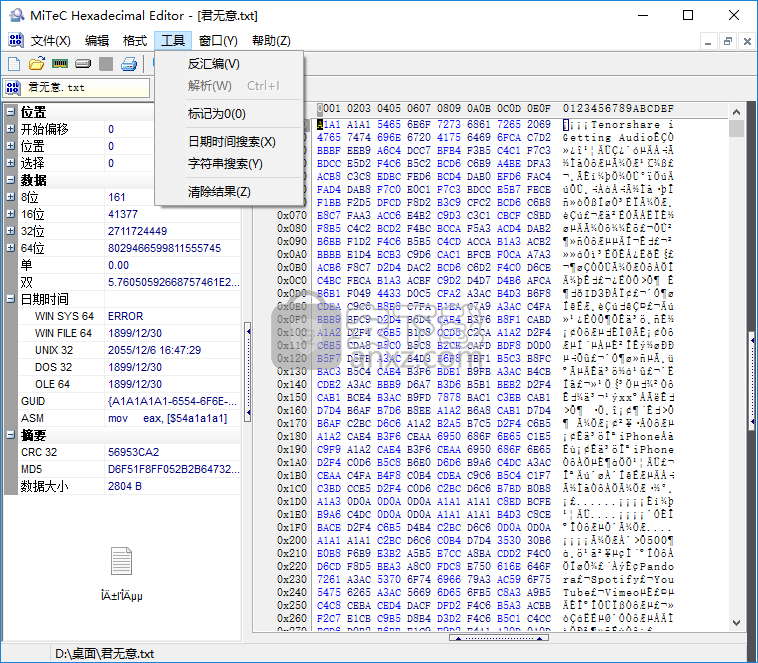Image resolution: width=758 pixels, height=663 pixels.
Task: Collapse the 数据 section
Action: [x=11, y=180]
